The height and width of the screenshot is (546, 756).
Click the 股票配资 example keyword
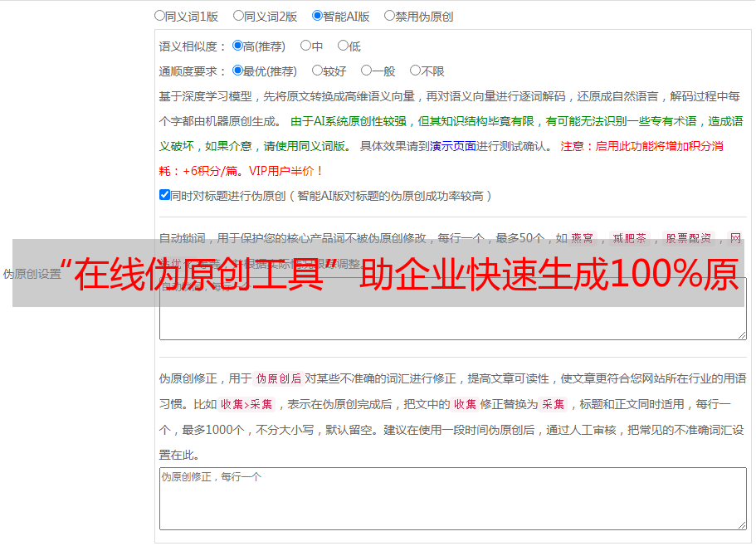point(689,238)
